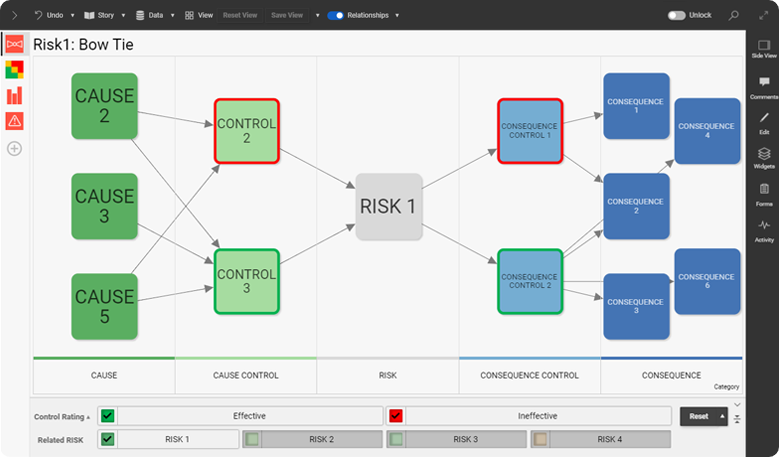This screenshot has width=779, height=457.
Task: Toggle the Relationships switch off
Action: pos(335,15)
